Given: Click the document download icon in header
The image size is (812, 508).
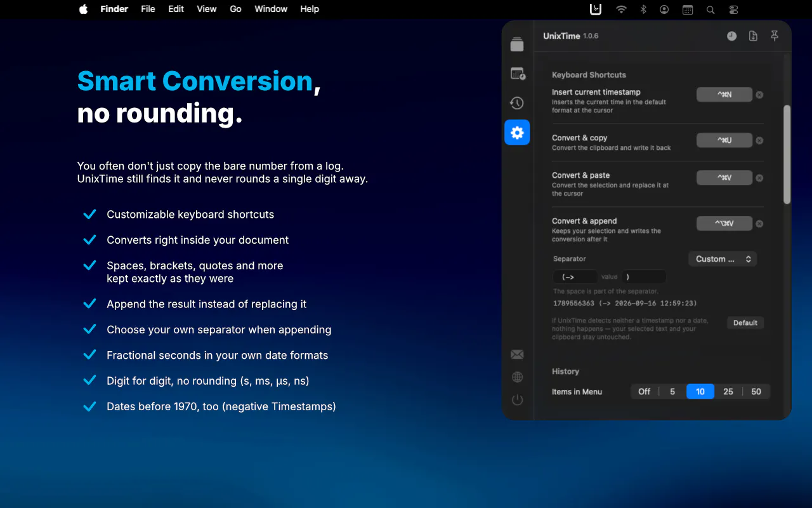Looking at the screenshot, I should coord(753,36).
